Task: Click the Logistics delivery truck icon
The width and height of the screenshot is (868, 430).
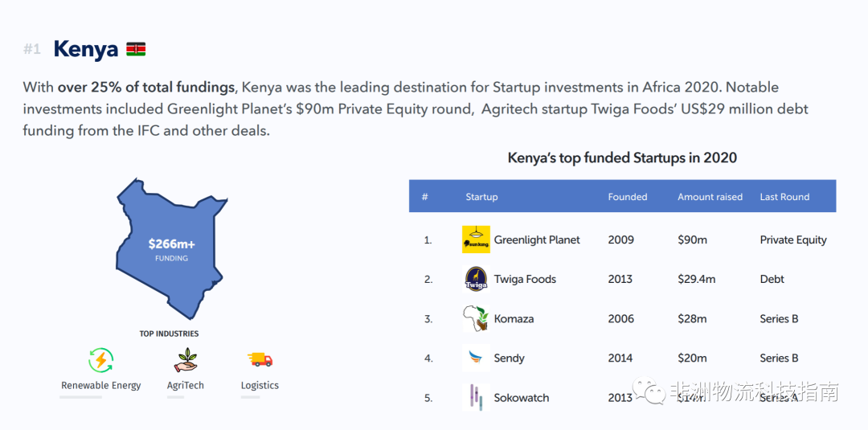Action: point(260,360)
